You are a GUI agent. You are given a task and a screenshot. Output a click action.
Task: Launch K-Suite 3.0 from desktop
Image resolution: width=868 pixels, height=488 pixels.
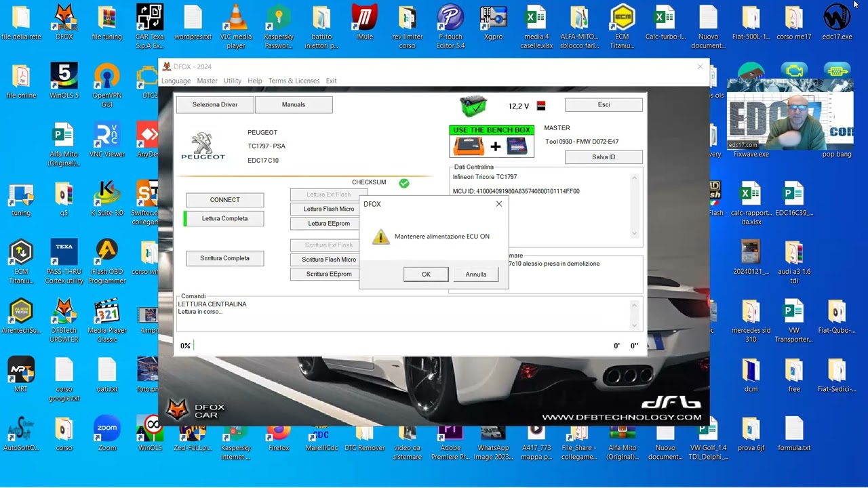pyautogui.click(x=107, y=199)
